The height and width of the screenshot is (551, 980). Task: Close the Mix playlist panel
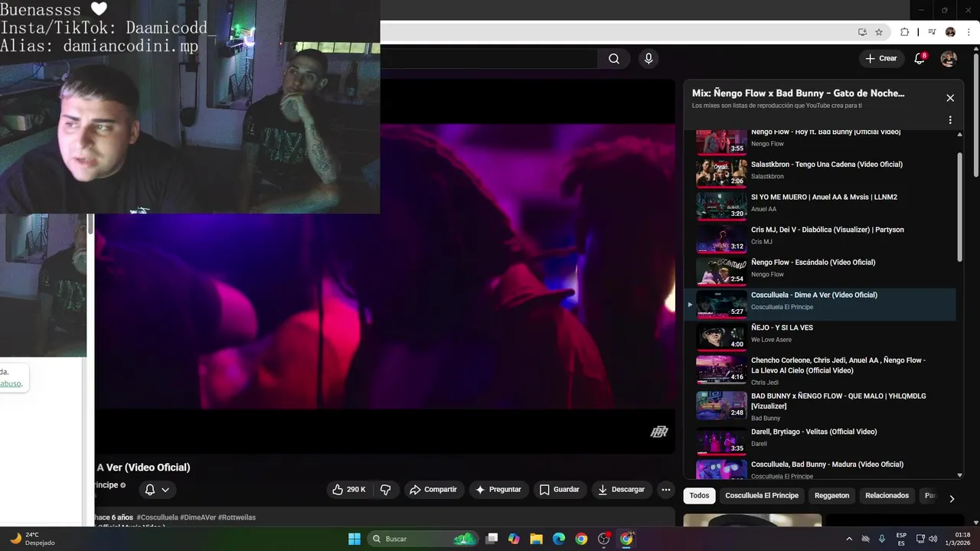950,98
